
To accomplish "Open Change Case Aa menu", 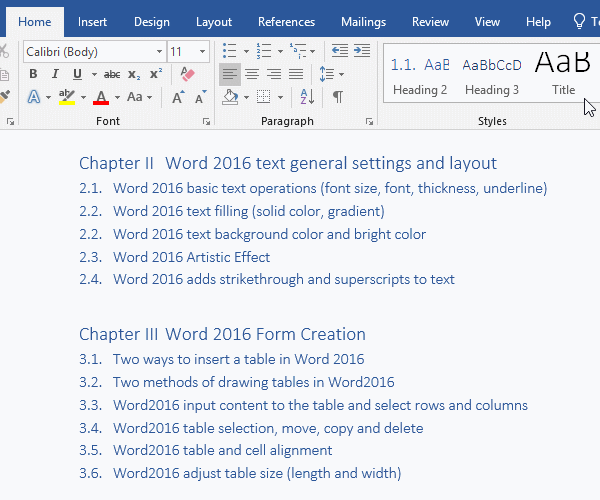I will pos(139,97).
